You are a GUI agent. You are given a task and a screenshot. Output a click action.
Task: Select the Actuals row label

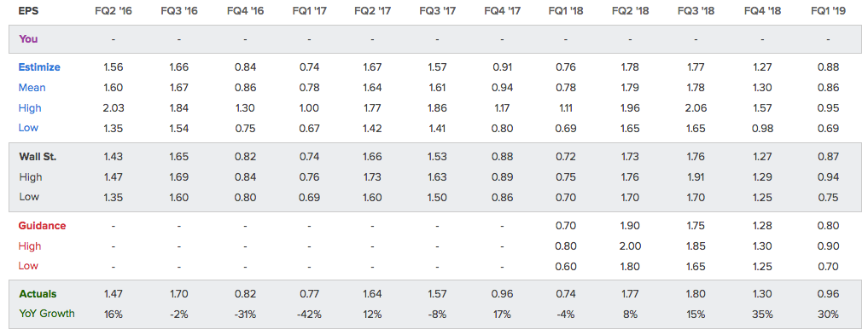pos(38,293)
